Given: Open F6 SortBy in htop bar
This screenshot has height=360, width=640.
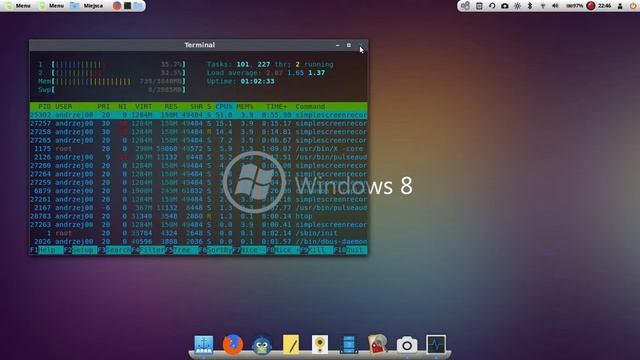Looking at the screenshot, I should tap(216, 250).
